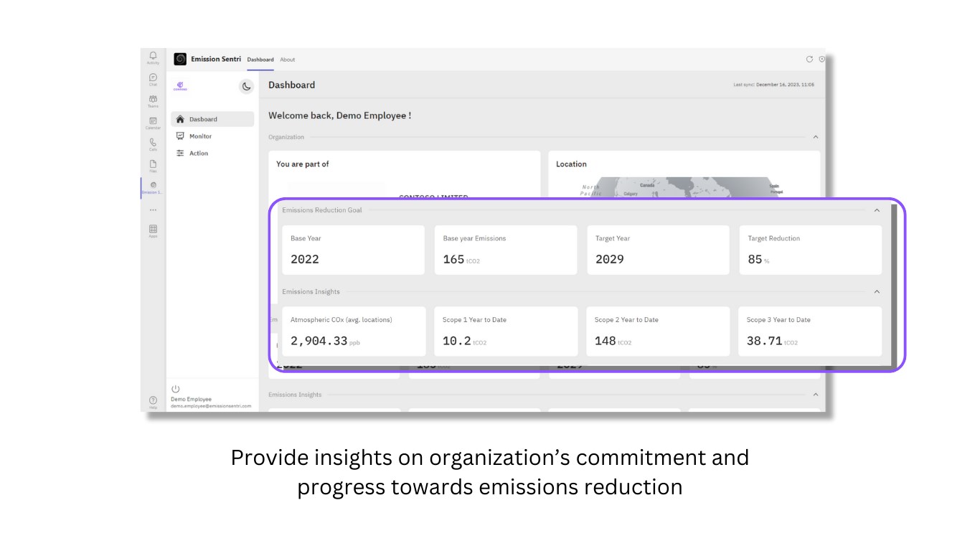Collapse the Organization section

pos(815,137)
